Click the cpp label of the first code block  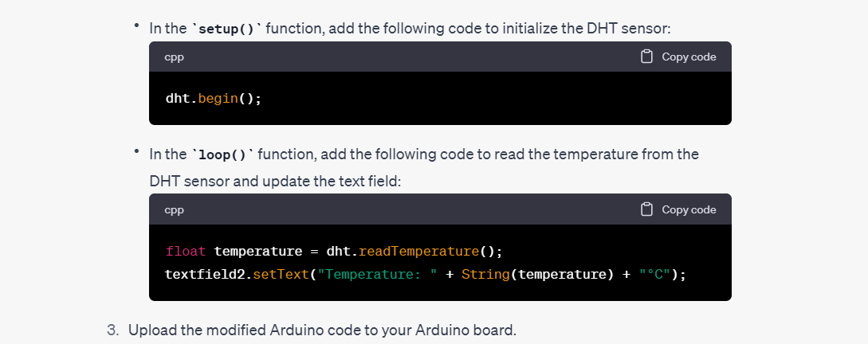174,57
